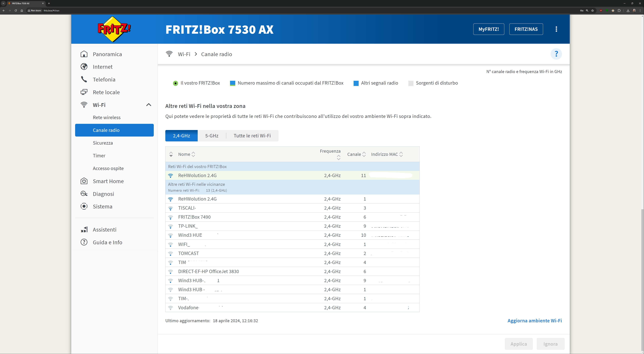Viewport: 644px width, 354px height.
Task: Sort networks by Nome column arrows
Action: point(193,154)
